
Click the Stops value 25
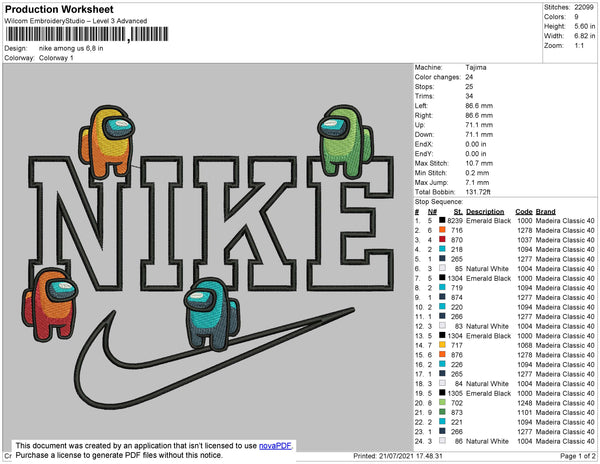tap(470, 86)
